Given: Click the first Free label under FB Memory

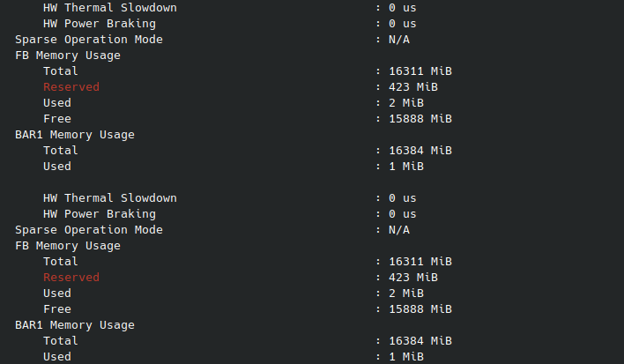Looking at the screenshot, I should pos(57,119).
